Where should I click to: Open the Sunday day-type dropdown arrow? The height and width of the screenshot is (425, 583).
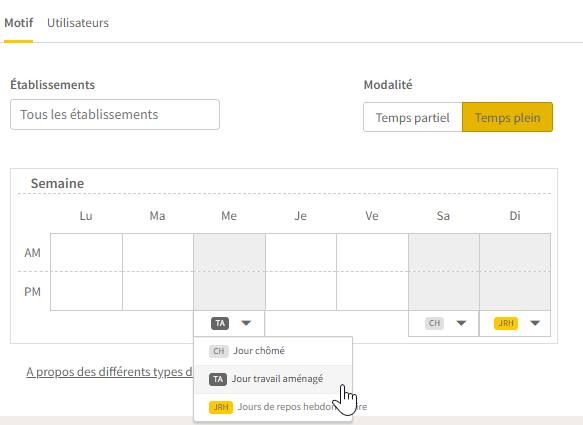[535, 323]
